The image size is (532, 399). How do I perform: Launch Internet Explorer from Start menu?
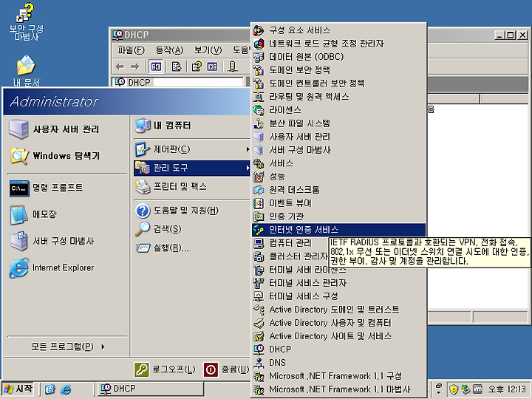pos(67,267)
